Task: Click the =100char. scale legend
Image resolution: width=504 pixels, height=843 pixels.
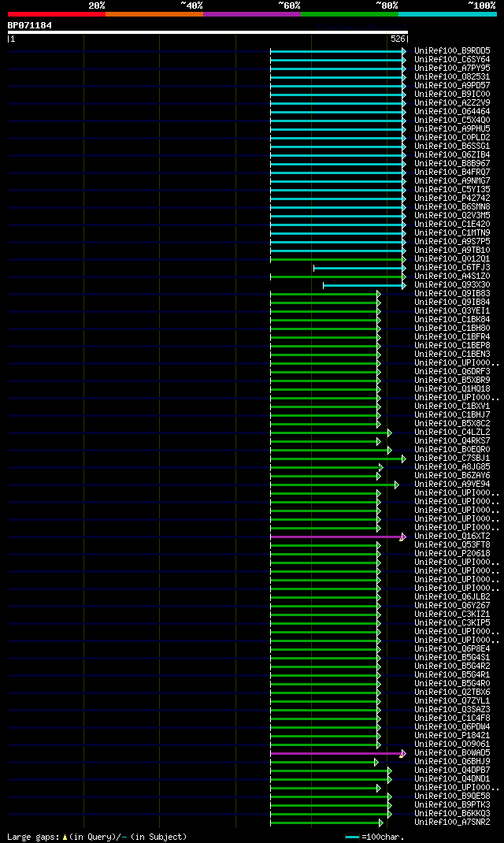Action: [375, 837]
